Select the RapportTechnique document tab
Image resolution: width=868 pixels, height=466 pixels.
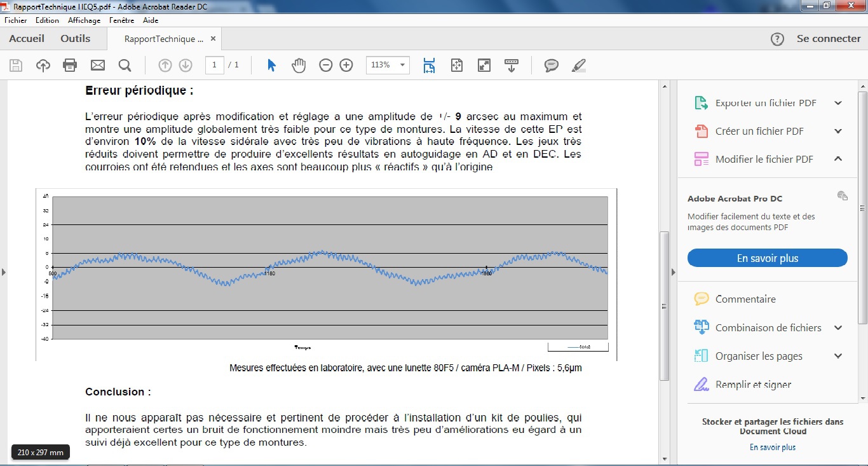tap(164, 39)
